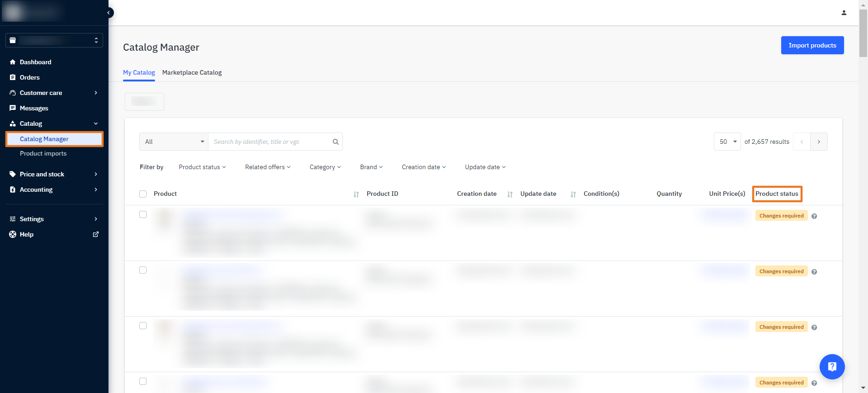
Task: Check the second product row checkbox
Action: 143,270
